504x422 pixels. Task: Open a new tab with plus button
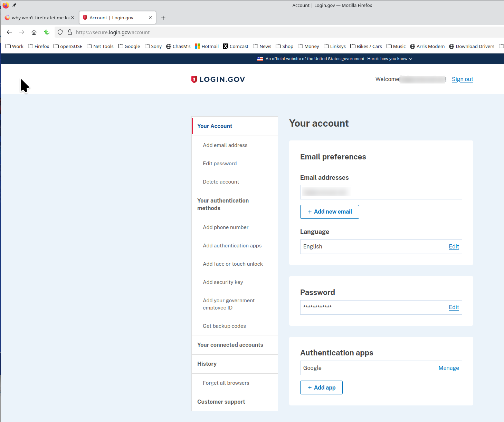click(163, 18)
